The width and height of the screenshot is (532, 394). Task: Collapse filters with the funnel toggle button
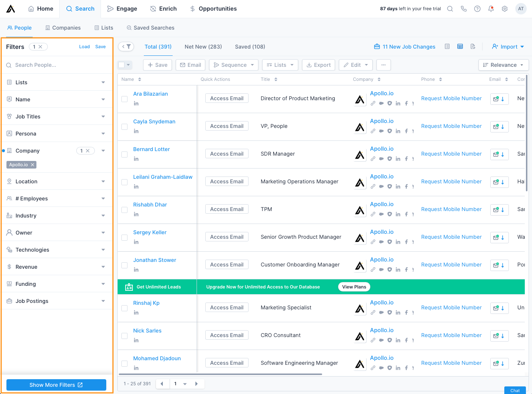(126, 47)
